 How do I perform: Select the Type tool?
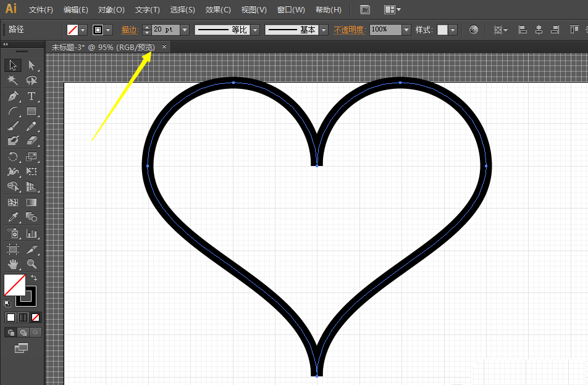tap(31, 96)
